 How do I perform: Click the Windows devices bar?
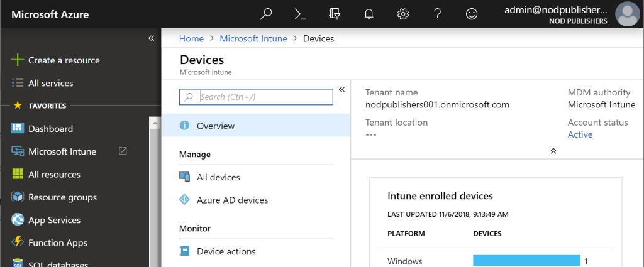(x=526, y=261)
